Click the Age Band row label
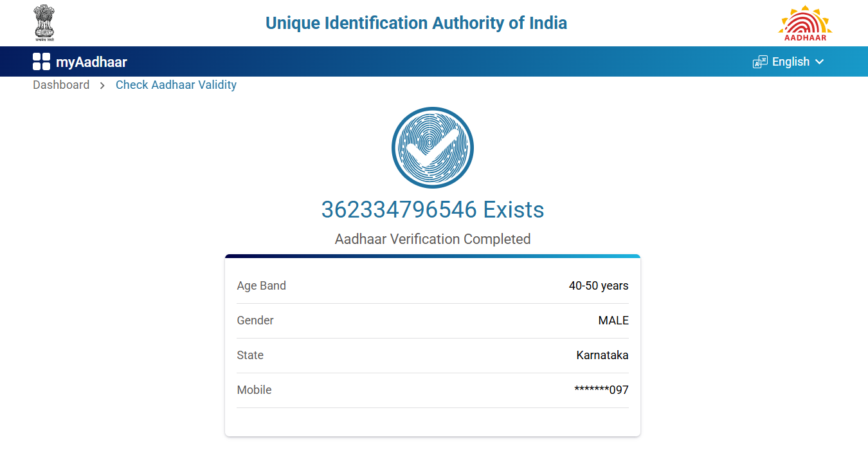 point(262,286)
